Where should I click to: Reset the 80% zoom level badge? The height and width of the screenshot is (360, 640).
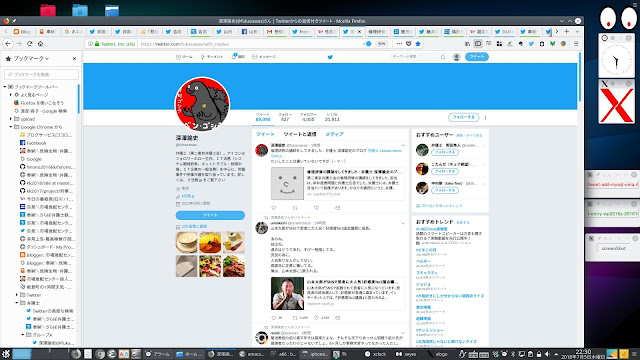pos(381,44)
